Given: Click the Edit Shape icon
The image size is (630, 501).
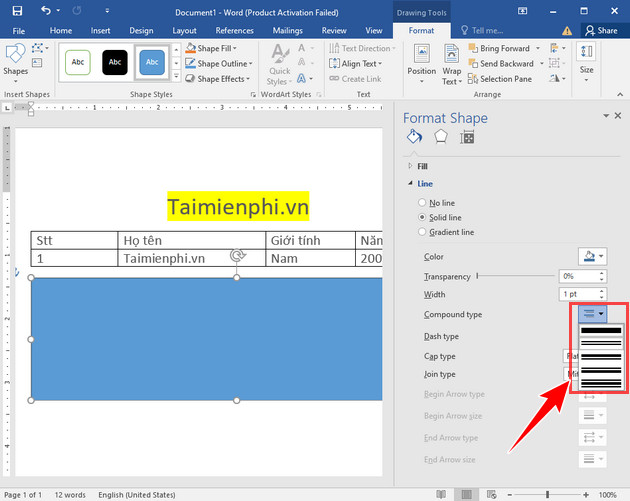Looking at the screenshot, I should pos(38,48).
